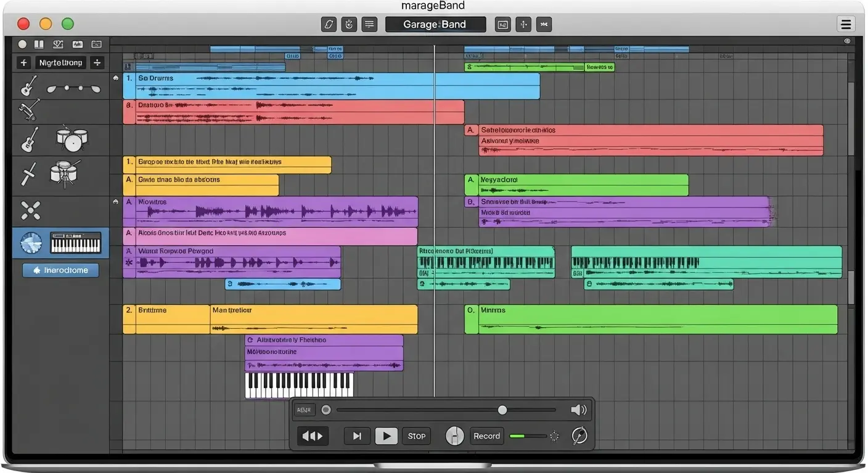Image resolution: width=868 pixels, height=473 pixels.
Task: Click the round knob left of the Record button
Action: click(x=455, y=436)
